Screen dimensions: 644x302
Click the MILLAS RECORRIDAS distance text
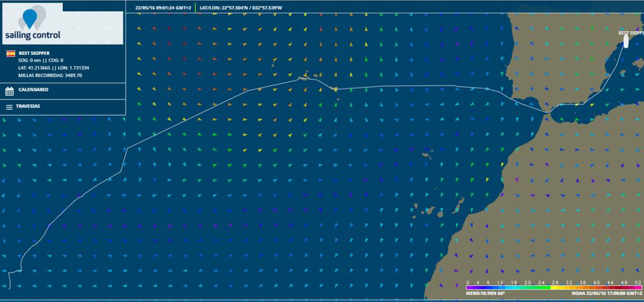click(x=50, y=75)
